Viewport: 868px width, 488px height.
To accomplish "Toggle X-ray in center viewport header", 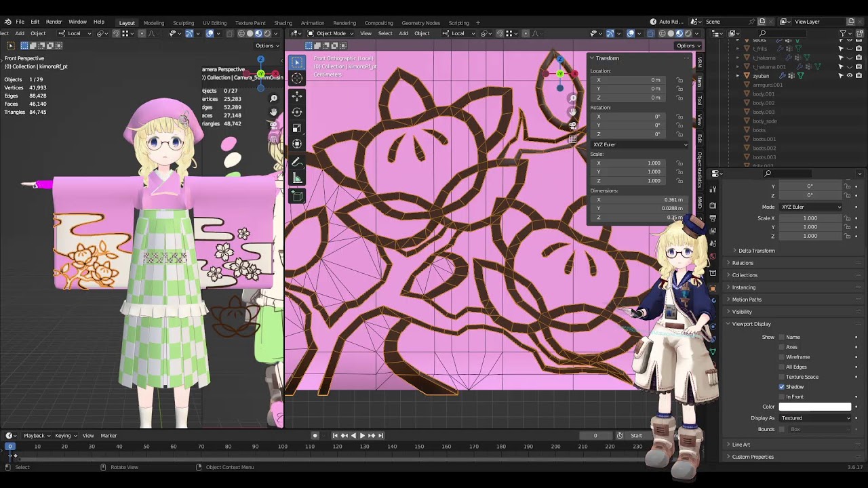I will 650,33.
